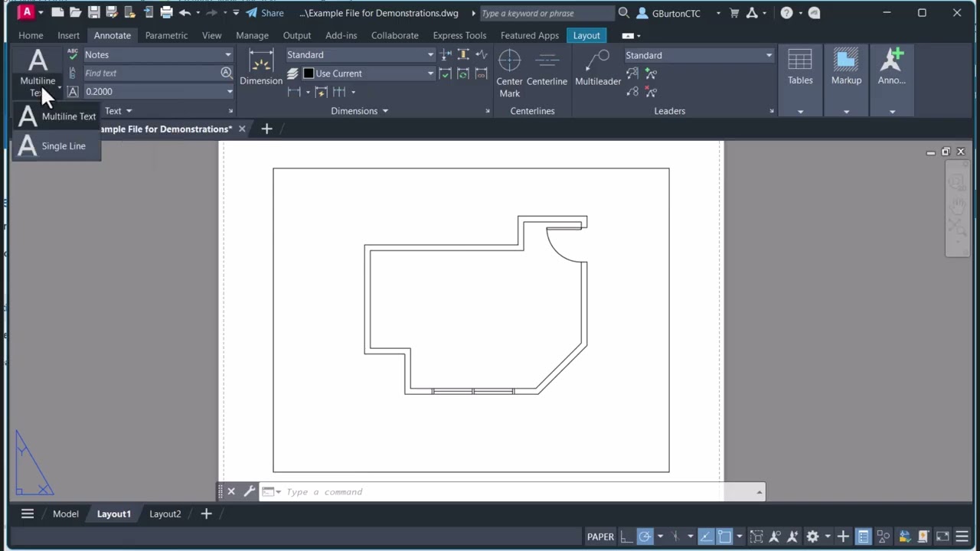Add a new layout with plus button

point(206,514)
